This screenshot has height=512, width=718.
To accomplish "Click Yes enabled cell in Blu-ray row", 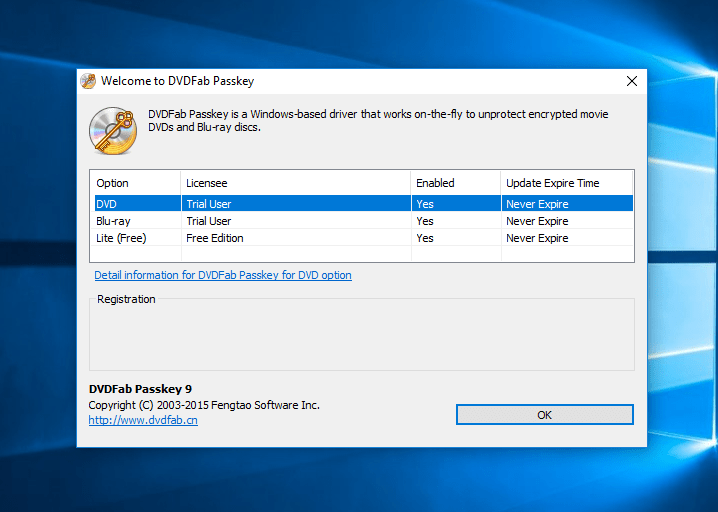I will (x=425, y=221).
